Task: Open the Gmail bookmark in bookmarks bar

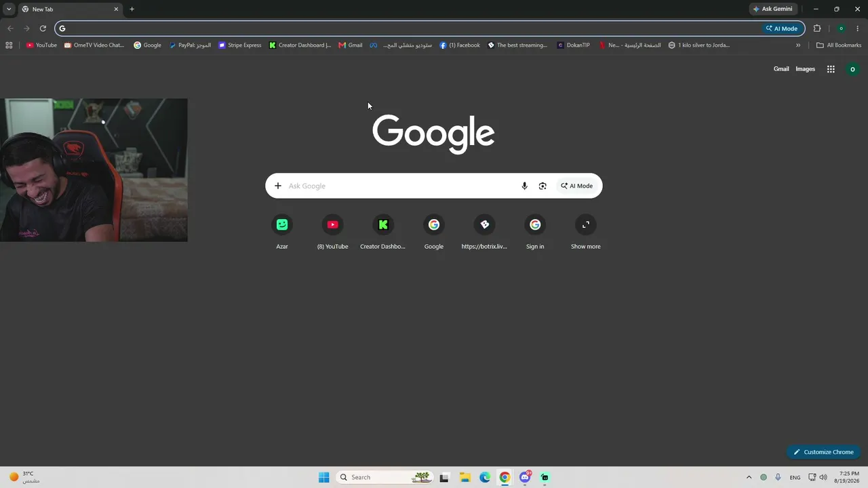Action: click(x=351, y=45)
